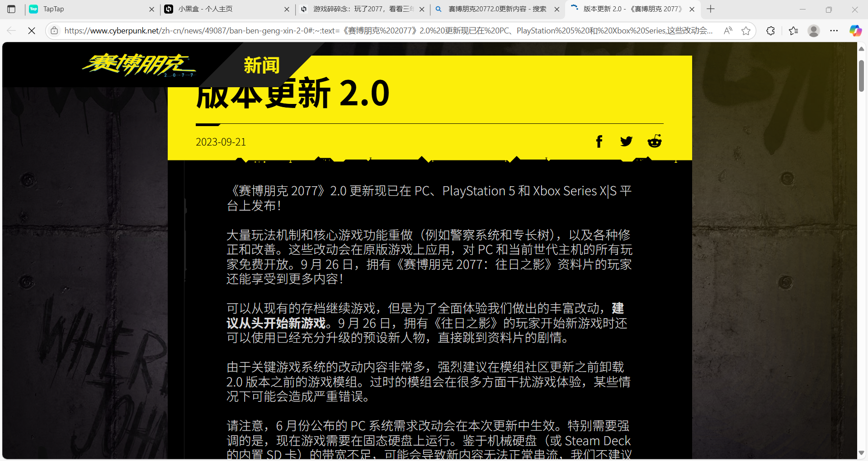Click the Cyberpunk 2077 logo
The width and height of the screenshot is (868, 461).
point(138,65)
